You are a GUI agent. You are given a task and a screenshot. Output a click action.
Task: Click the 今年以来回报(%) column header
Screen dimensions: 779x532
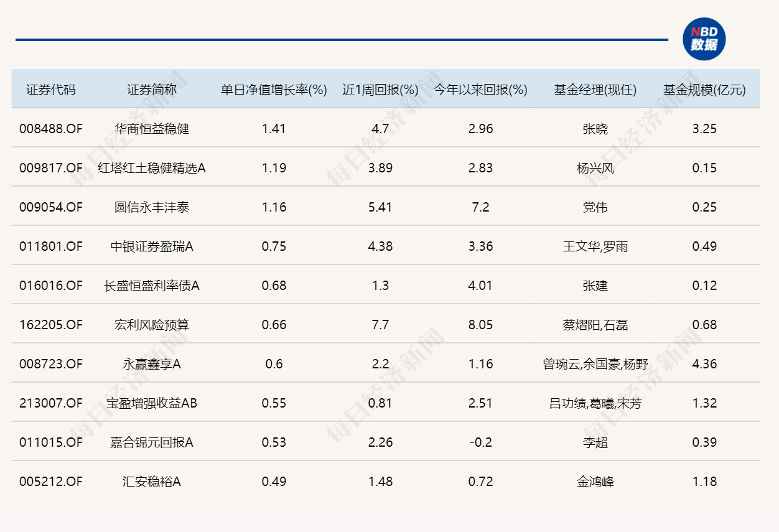click(x=480, y=89)
